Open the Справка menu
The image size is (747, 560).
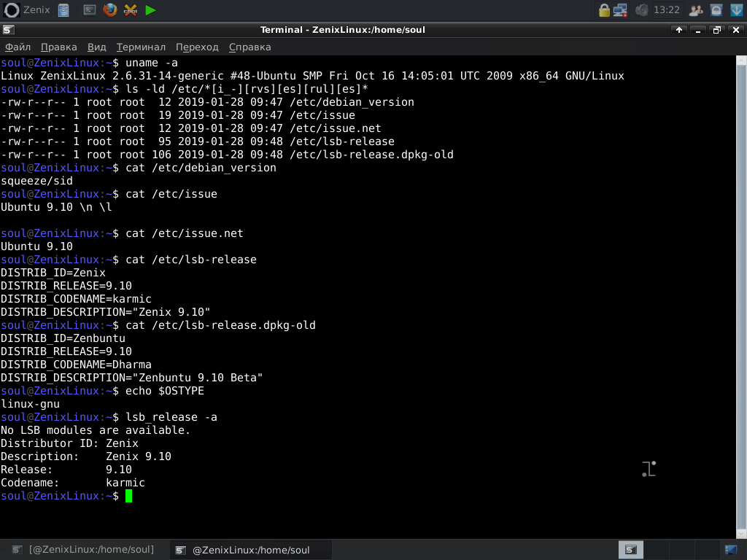249,47
